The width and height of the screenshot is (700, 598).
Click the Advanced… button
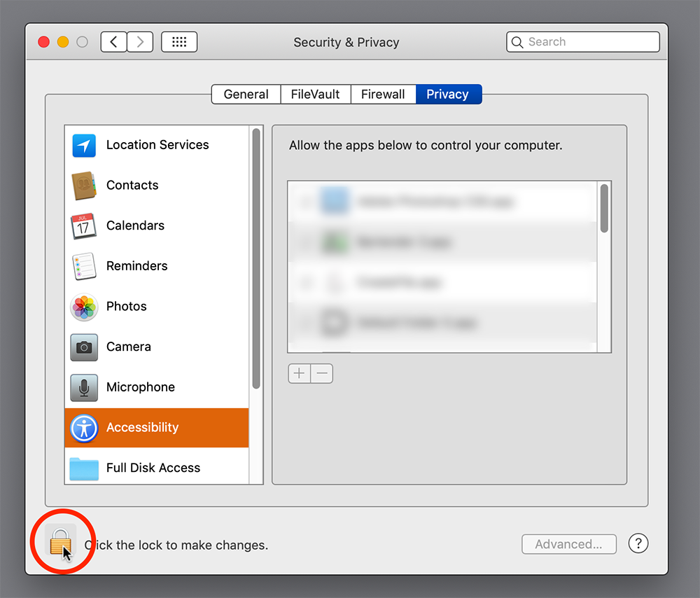point(568,544)
